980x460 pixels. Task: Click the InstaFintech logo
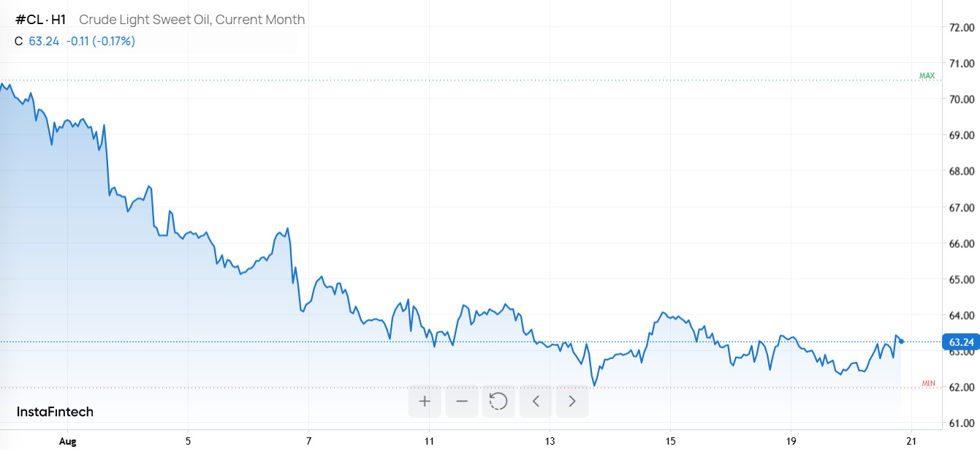click(x=55, y=412)
